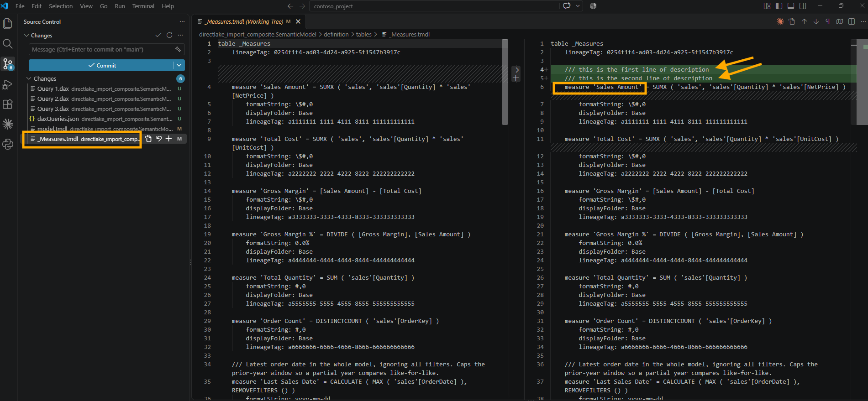
Task: Toggle the map icon in editor toolbar
Action: (840, 21)
